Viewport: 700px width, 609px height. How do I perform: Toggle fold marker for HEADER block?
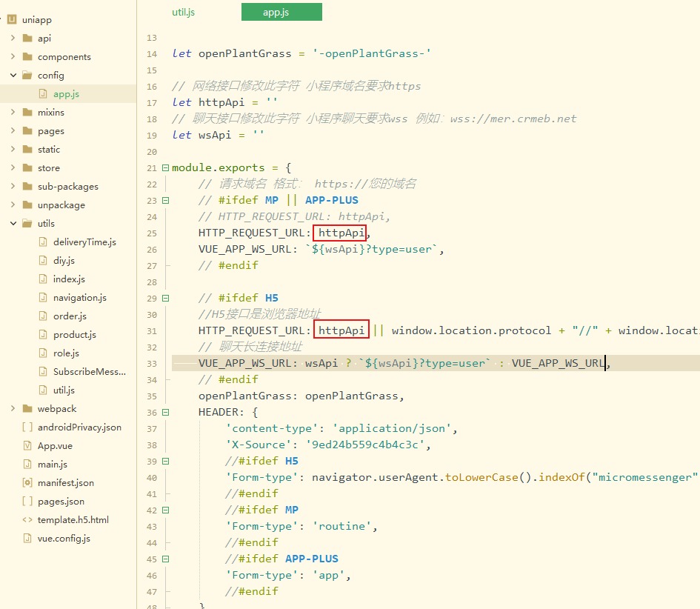point(165,413)
